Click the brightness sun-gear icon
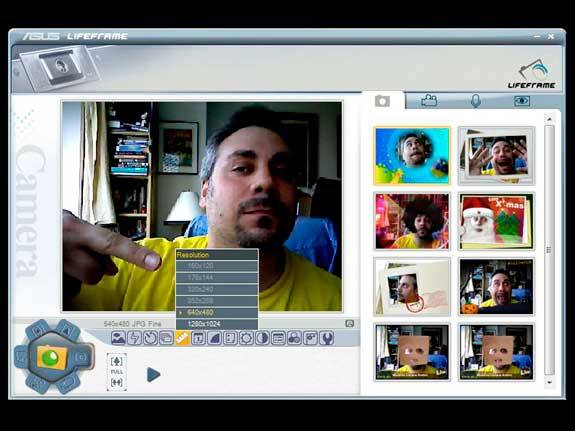Viewport: 575px width, 431px height. coord(246,338)
